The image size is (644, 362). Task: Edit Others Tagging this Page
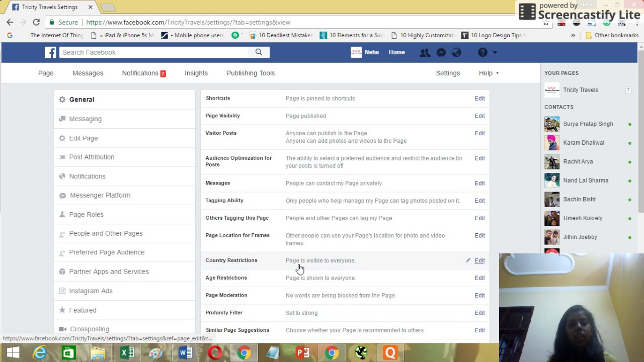pyautogui.click(x=479, y=218)
